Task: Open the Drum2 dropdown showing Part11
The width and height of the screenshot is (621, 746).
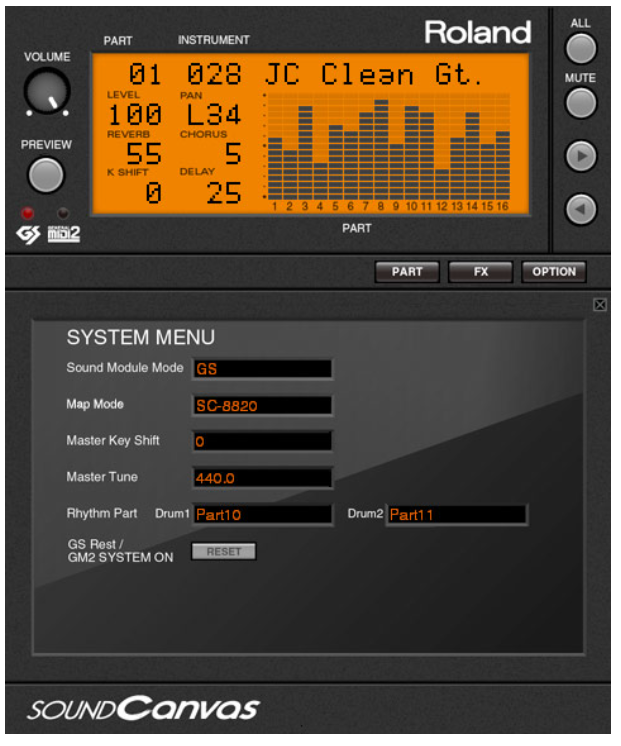Action: pos(456,514)
